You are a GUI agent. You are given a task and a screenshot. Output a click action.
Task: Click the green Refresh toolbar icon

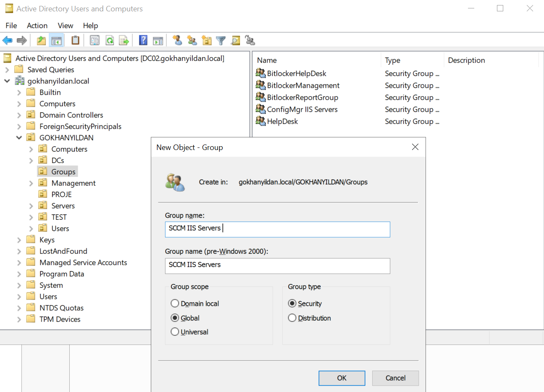(110, 40)
